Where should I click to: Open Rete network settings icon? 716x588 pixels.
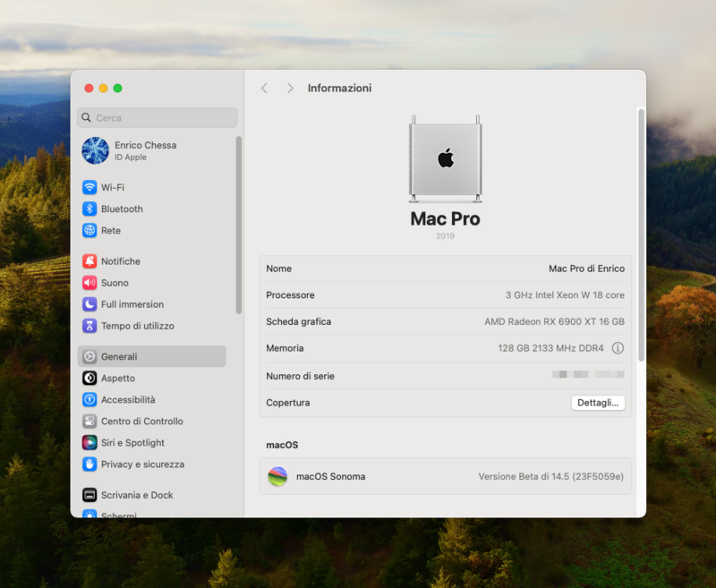point(89,230)
